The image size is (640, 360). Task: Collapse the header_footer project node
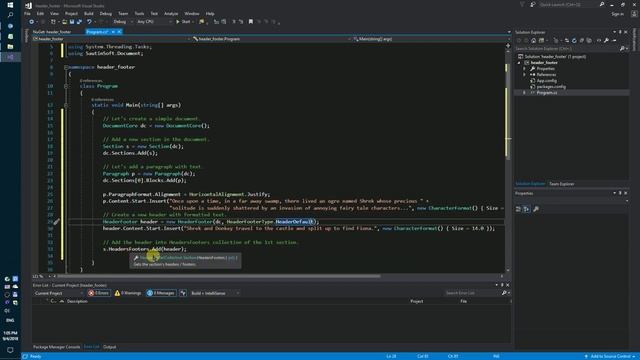tap(519, 63)
